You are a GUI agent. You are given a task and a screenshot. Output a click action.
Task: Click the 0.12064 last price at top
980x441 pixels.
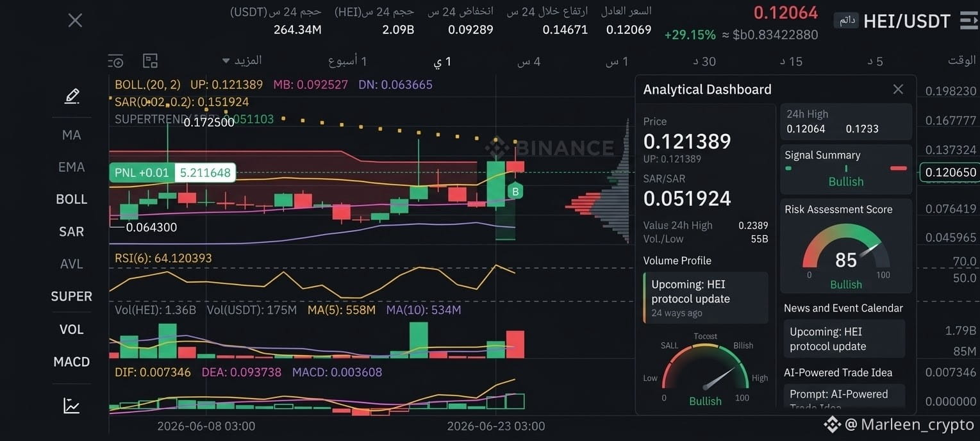click(786, 13)
